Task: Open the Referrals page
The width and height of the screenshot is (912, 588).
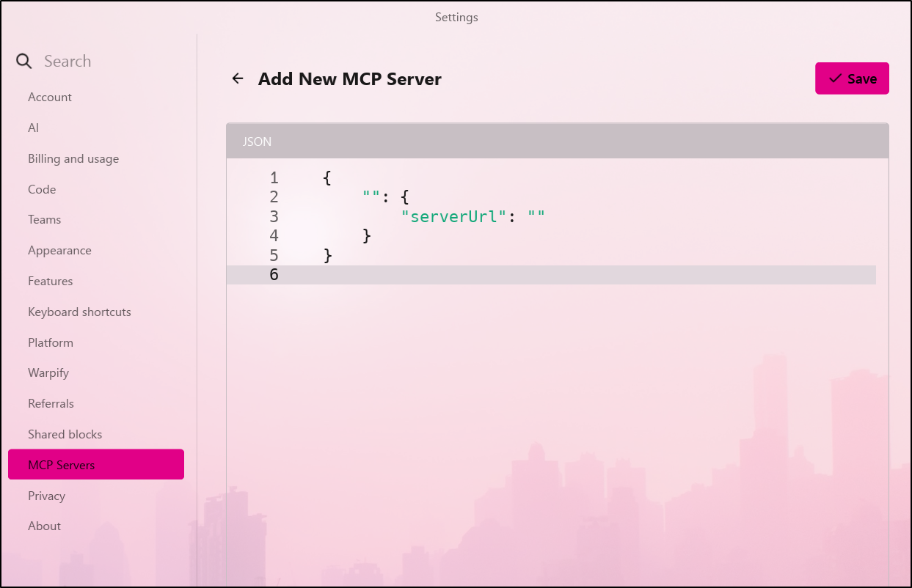Action: click(x=51, y=404)
